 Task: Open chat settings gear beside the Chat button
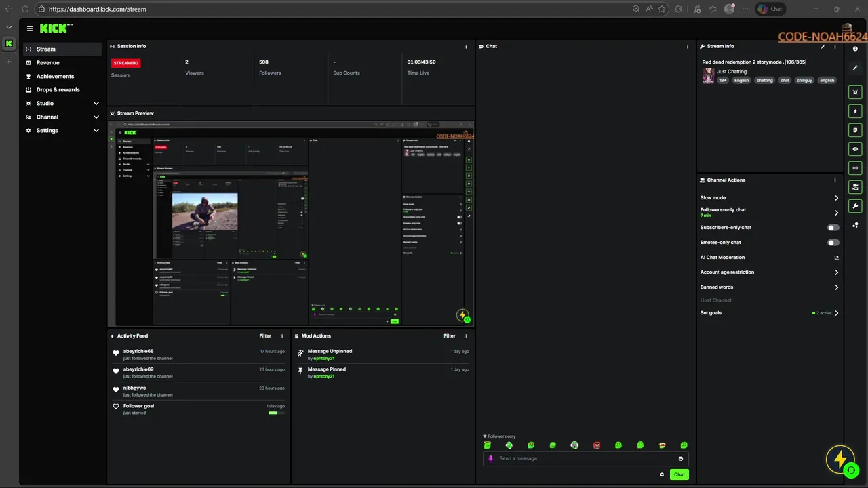(x=662, y=474)
